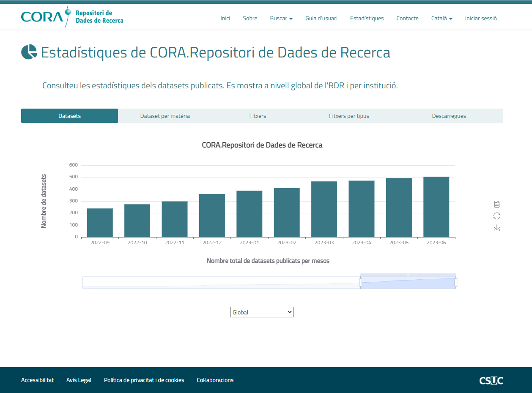Click Iniciar sessió to log in
This screenshot has height=393, width=532.
click(x=481, y=18)
